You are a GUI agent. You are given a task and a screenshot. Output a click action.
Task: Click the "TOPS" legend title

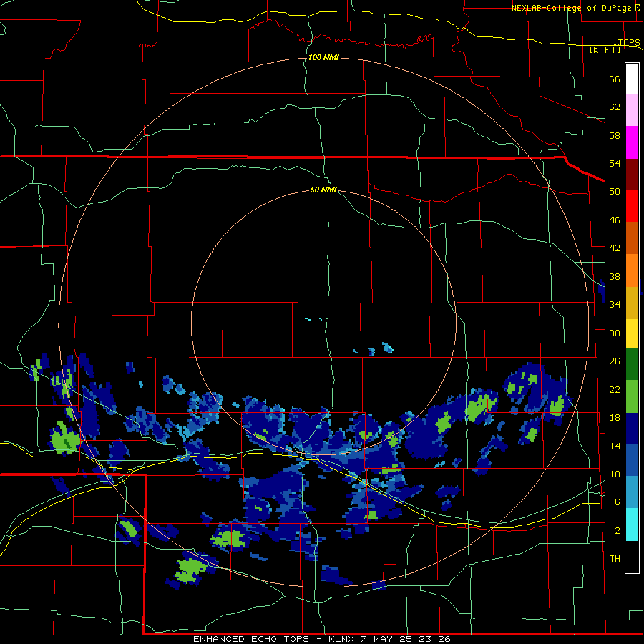click(x=629, y=42)
